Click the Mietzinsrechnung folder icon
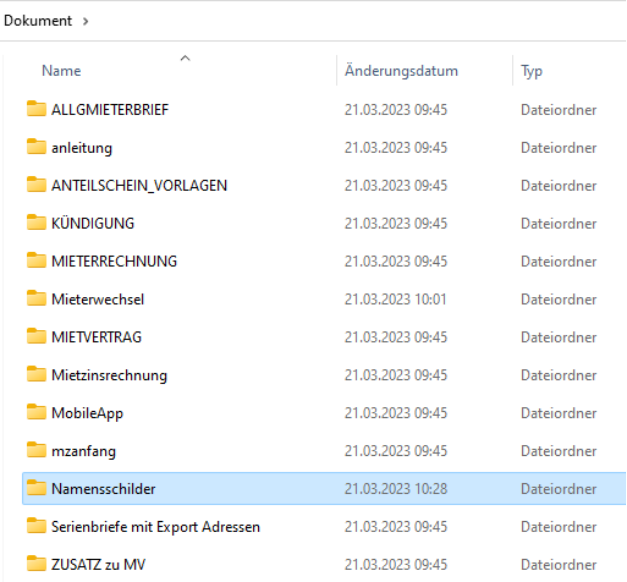Viewport: 627px width, 582px height. coord(36,374)
